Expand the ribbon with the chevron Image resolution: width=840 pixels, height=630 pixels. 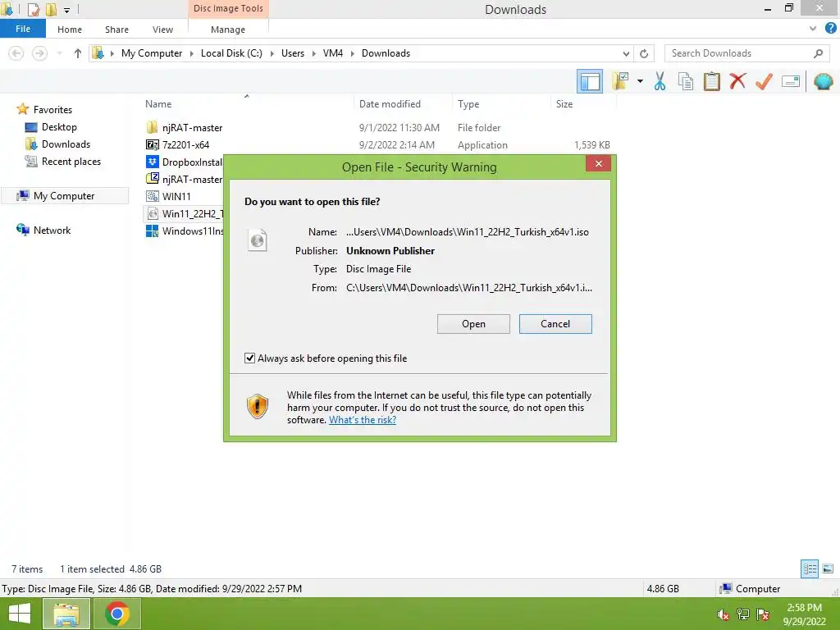pos(813,29)
